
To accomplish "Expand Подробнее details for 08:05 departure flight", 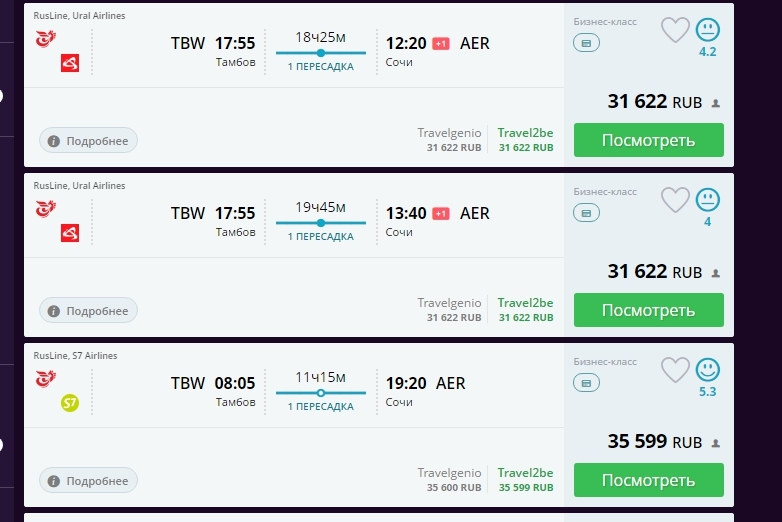I will 88,481.
